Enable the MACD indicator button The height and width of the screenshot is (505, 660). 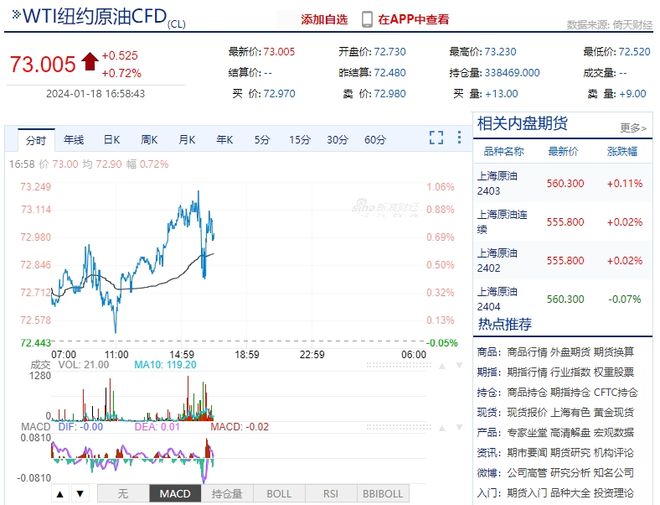click(x=175, y=494)
